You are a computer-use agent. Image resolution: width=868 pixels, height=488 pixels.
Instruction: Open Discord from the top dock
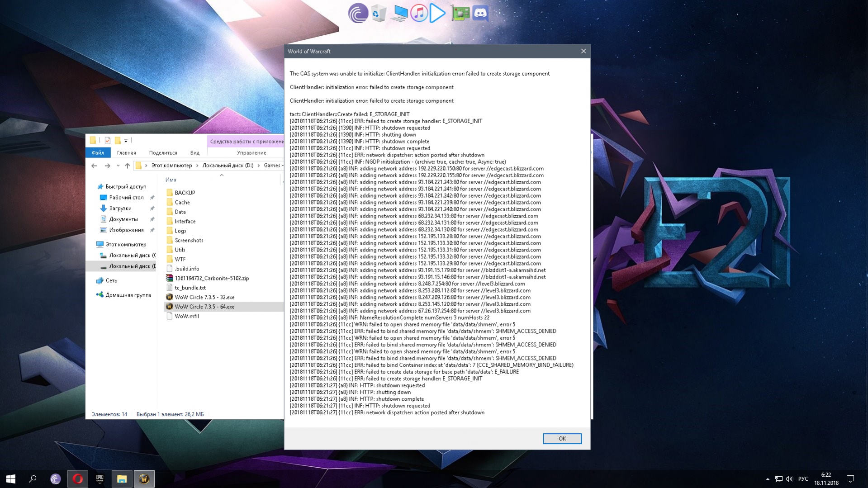point(480,13)
